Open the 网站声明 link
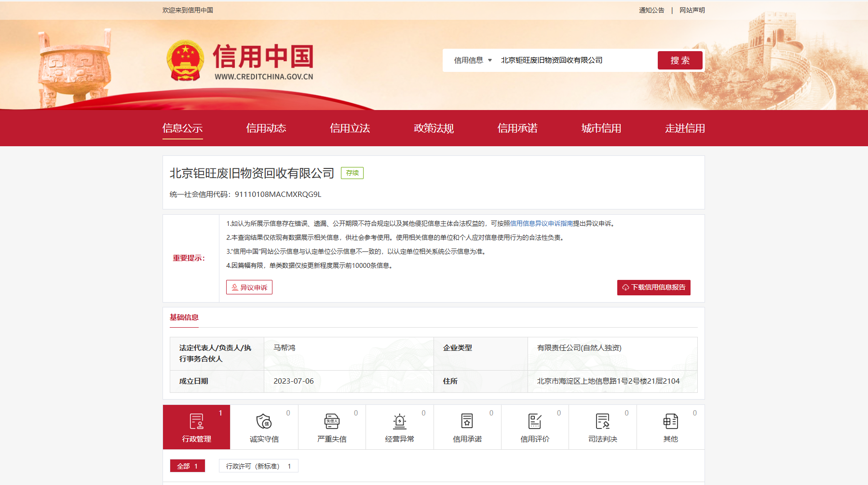 pyautogui.click(x=692, y=10)
